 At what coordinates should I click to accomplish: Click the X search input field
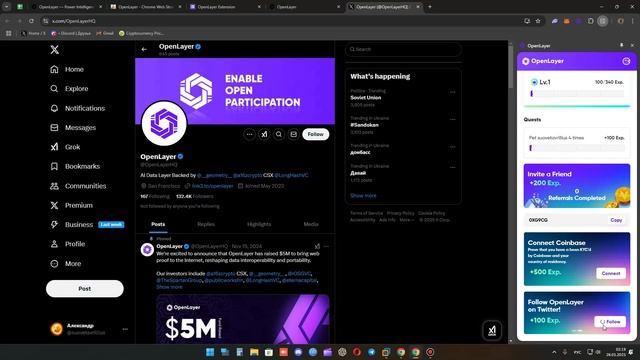click(x=404, y=49)
